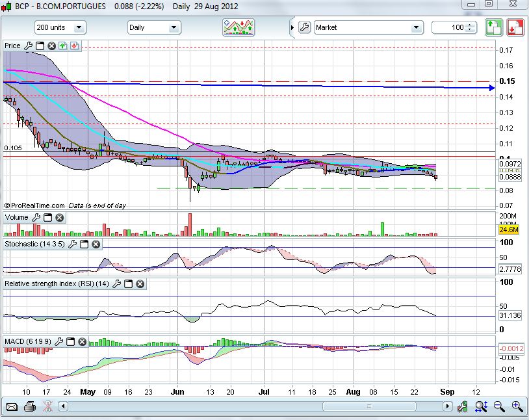
Task: Click the -0.0012 MACD value label
Action: (x=511, y=348)
